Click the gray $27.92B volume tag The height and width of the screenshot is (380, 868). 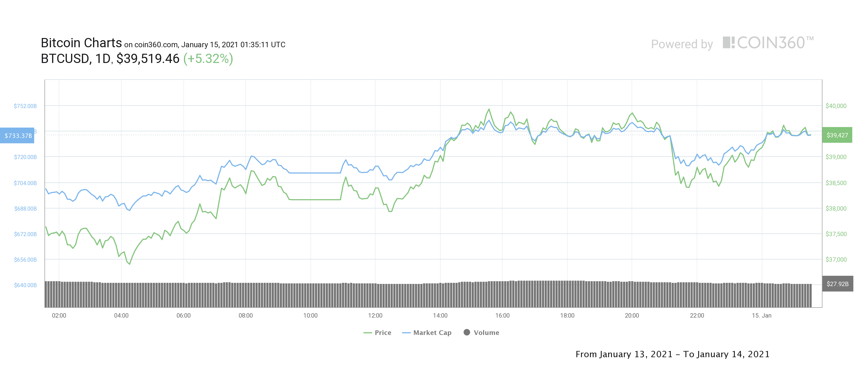click(837, 284)
